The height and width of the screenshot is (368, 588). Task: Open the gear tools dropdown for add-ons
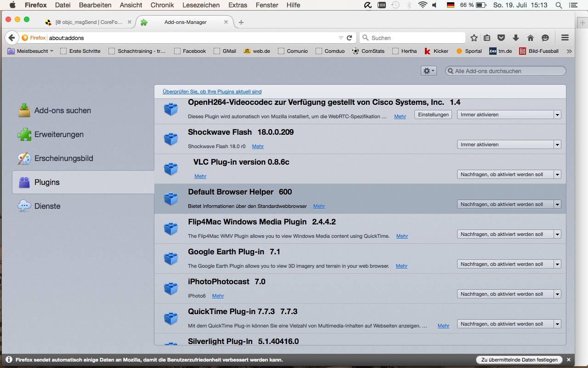tap(428, 71)
